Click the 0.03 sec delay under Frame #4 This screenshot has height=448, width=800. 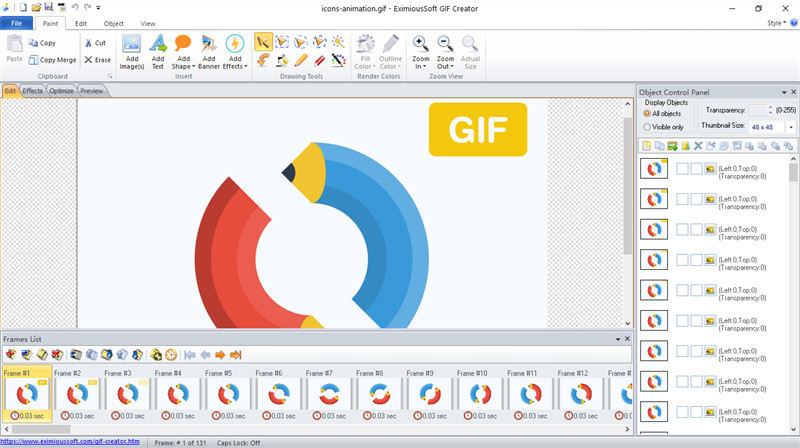(x=178, y=416)
